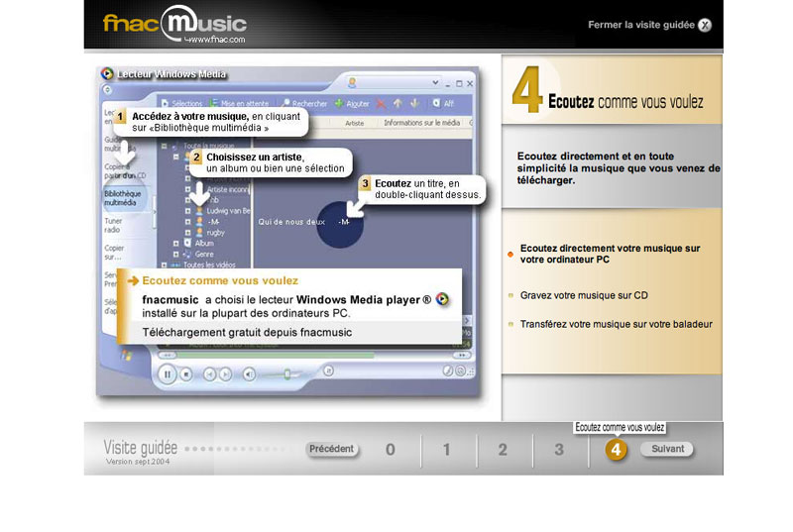Click the round back button under the player title
The width and height of the screenshot is (793, 532).
click(107, 90)
